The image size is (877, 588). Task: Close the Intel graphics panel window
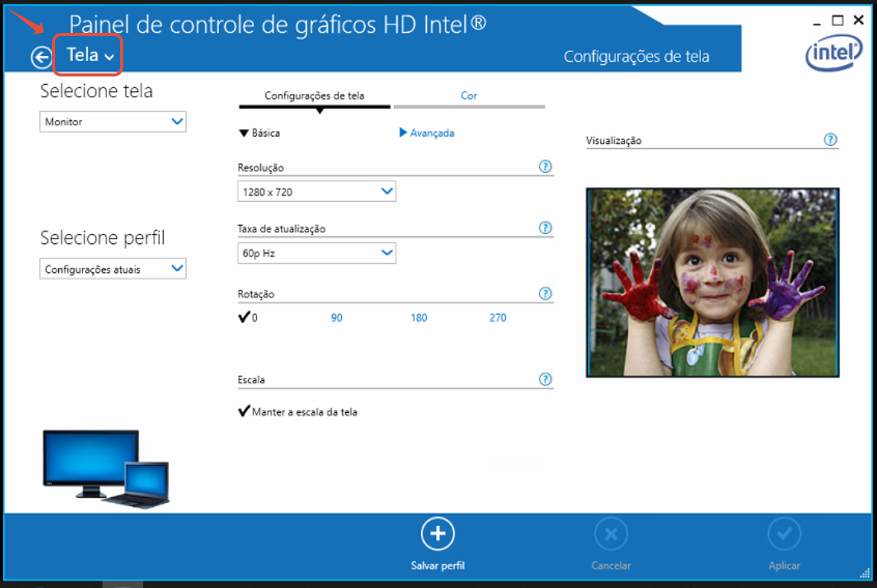point(859,20)
